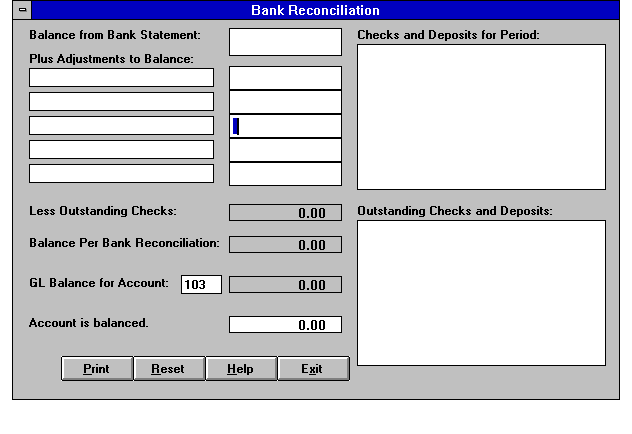The height and width of the screenshot is (434, 632).
Task: Click the fourth adjustment description field
Action: coord(121,150)
